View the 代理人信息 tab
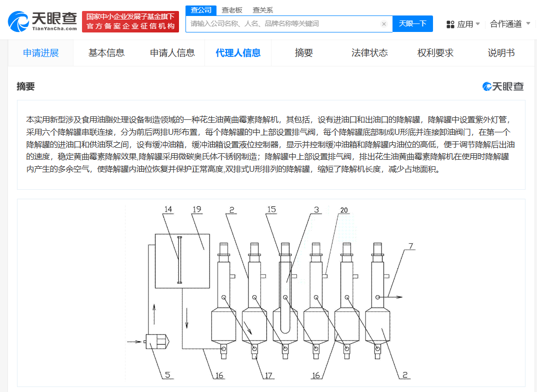 [238, 52]
